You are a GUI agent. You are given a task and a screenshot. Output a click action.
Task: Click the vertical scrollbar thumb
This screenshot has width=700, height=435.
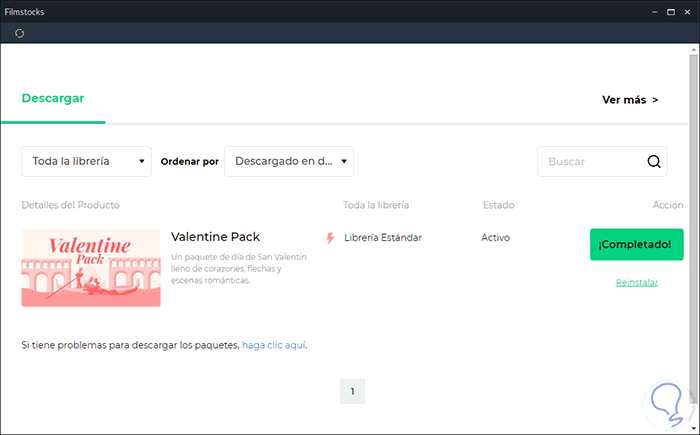click(693, 228)
